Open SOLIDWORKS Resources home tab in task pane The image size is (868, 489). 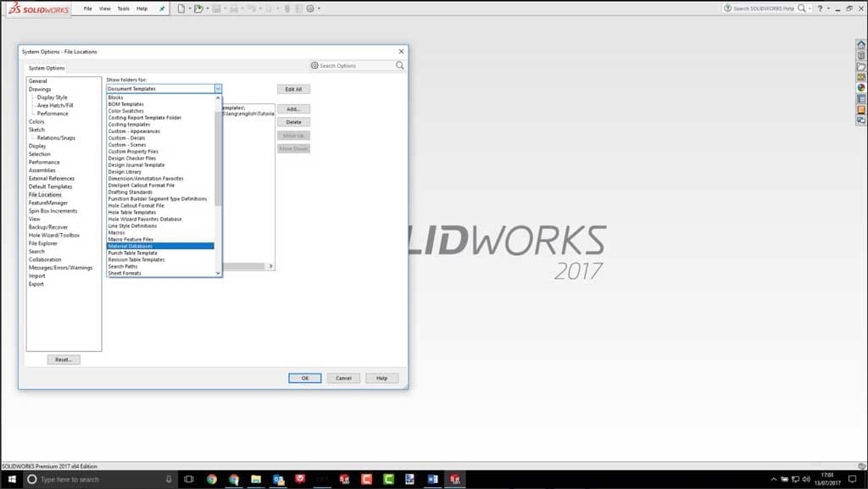click(x=861, y=45)
